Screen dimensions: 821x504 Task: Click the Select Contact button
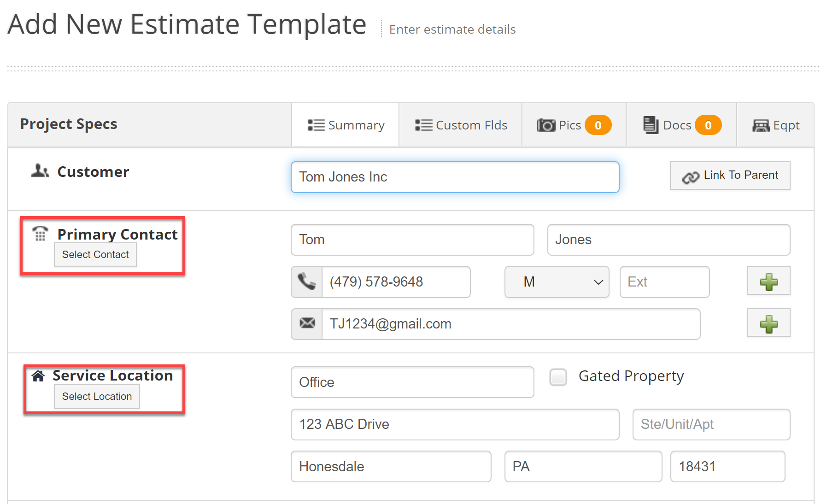tap(95, 255)
